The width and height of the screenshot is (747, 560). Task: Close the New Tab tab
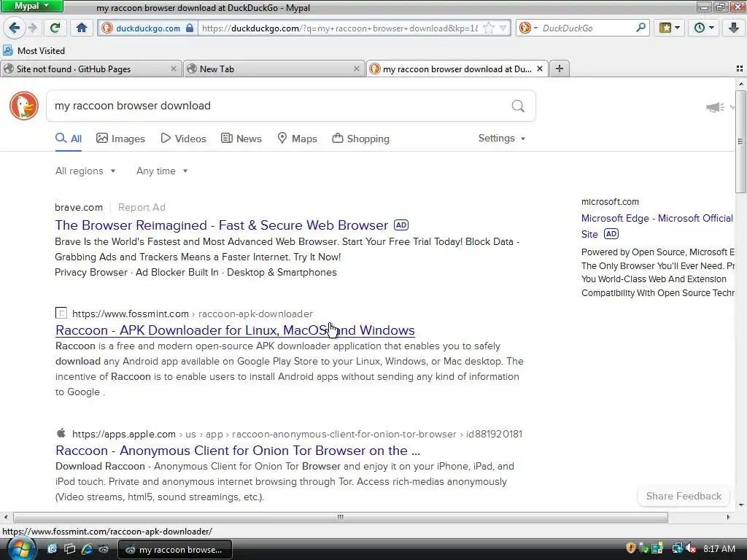pos(356,69)
